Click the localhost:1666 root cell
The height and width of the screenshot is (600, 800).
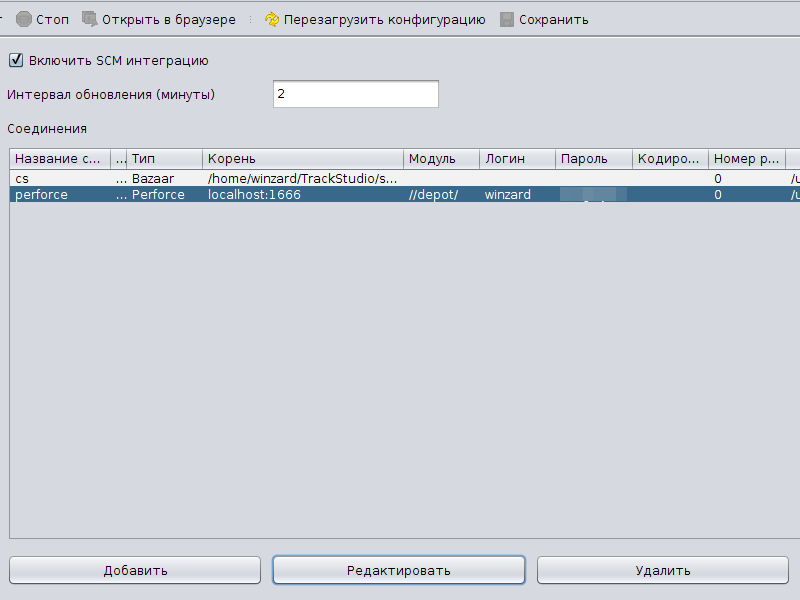(x=255, y=195)
